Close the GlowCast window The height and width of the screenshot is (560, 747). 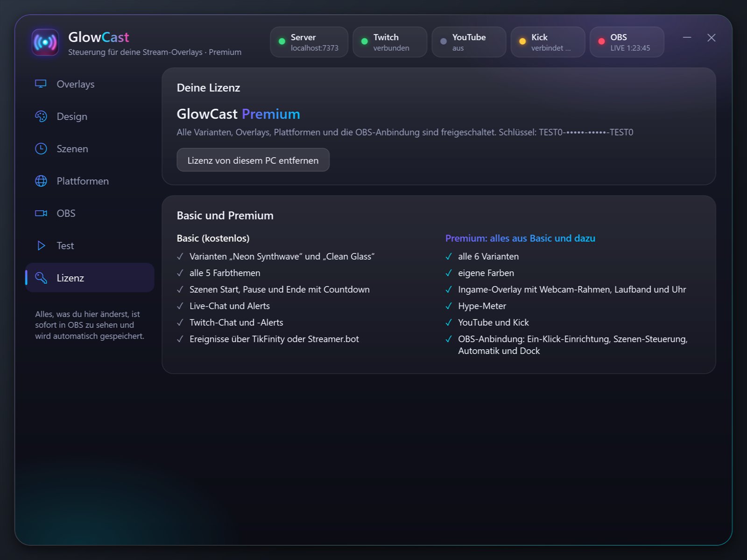[711, 37]
